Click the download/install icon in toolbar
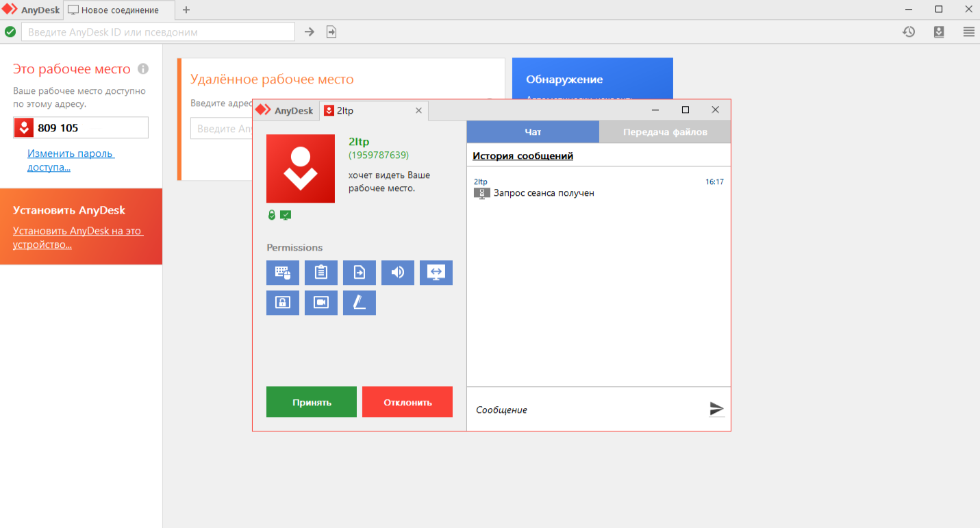The image size is (980, 528). click(939, 32)
